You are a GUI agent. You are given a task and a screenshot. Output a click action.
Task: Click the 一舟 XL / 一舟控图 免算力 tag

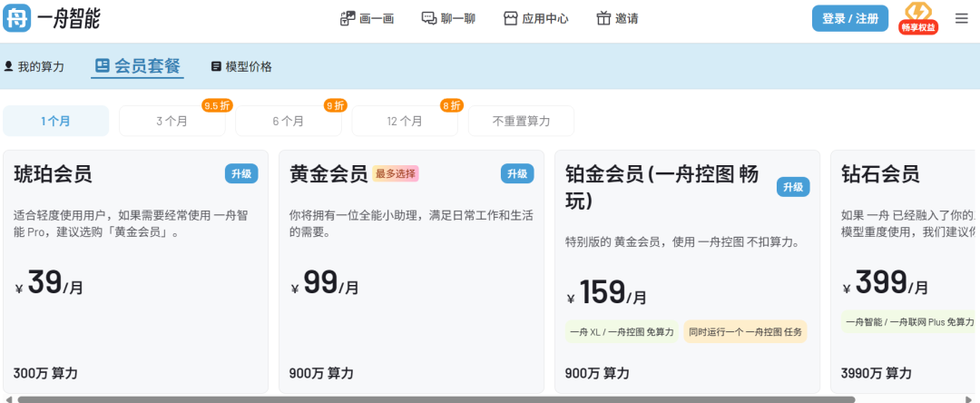(x=622, y=332)
